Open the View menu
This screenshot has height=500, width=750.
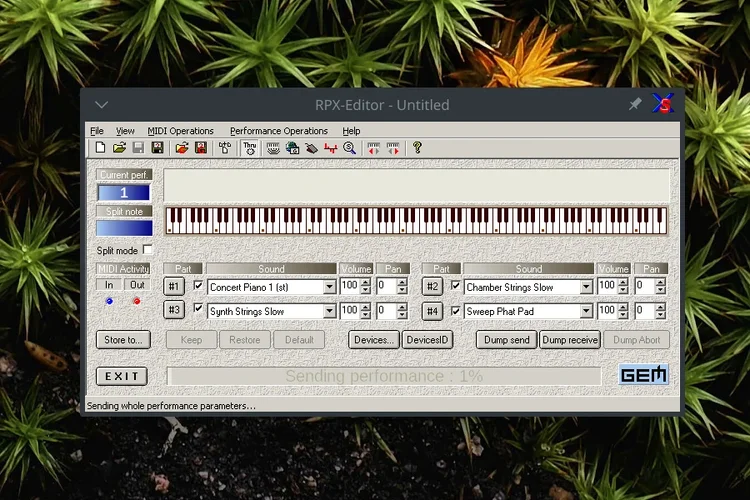click(125, 131)
